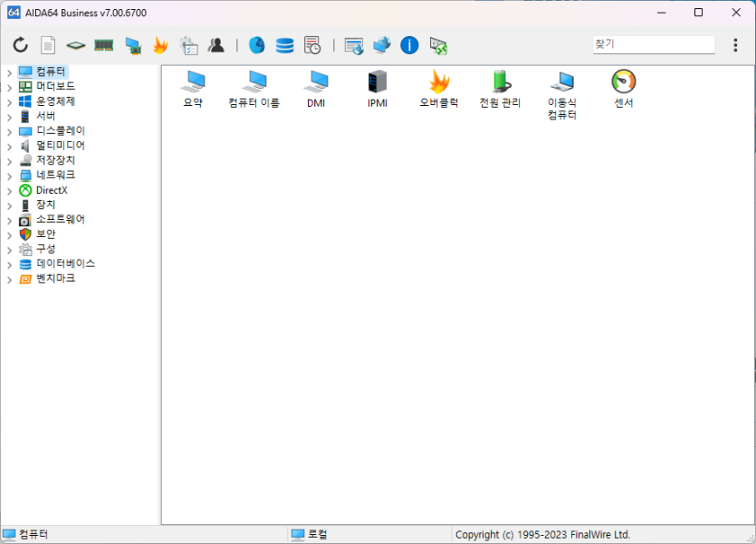Click the memory RAM module toolbar icon
The image size is (756, 544).
pos(104,45)
